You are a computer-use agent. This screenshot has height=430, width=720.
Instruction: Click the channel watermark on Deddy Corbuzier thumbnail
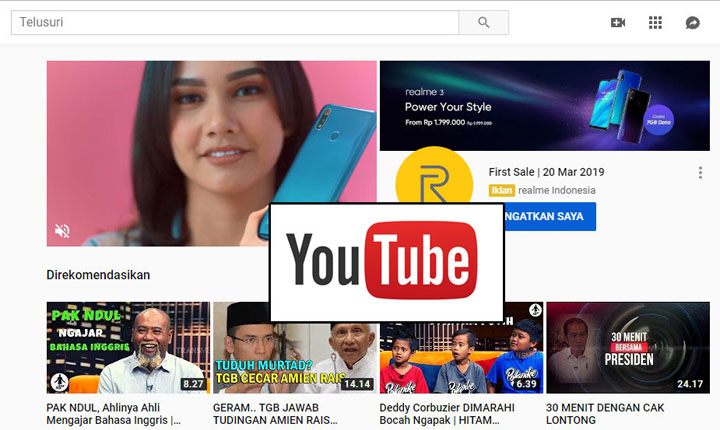pos(535,310)
